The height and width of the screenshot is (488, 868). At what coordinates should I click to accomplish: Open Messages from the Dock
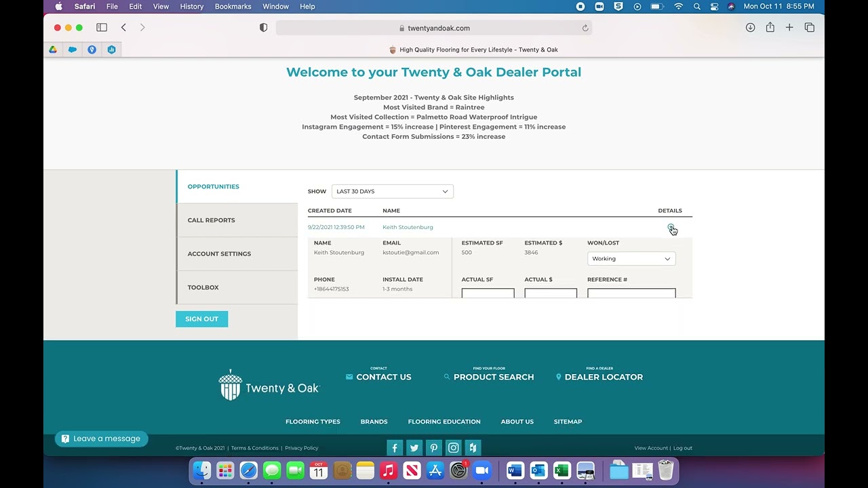click(272, 470)
